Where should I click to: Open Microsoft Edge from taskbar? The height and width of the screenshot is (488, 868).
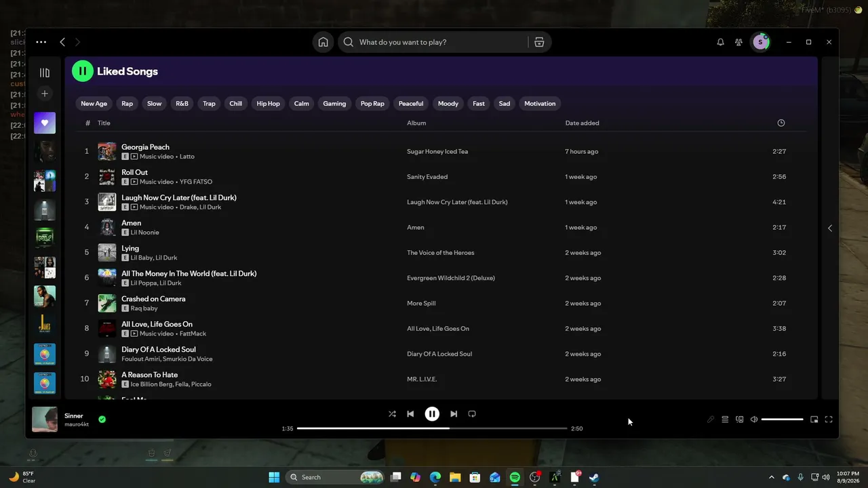click(x=435, y=477)
